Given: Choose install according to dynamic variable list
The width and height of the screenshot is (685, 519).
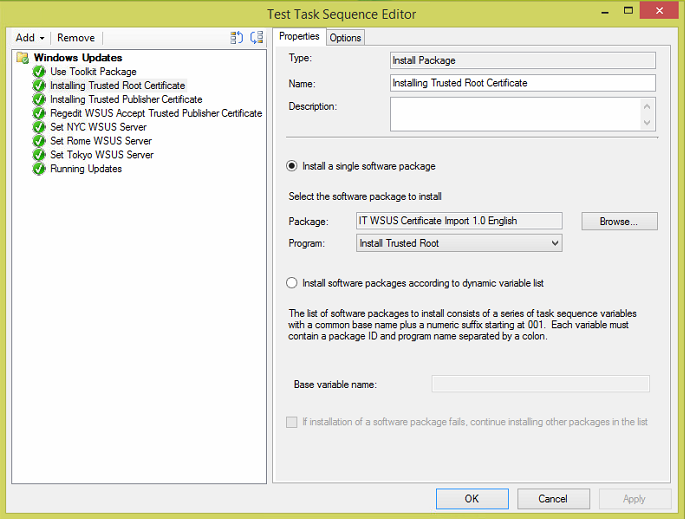Looking at the screenshot, I should tap(292, 283).
